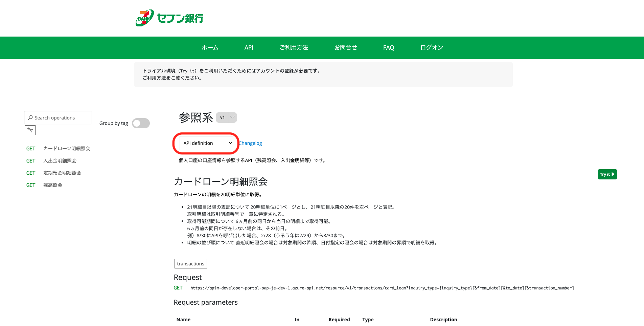Viewport: 644px width, 326px height.
Task: Toggle the Group by tag switch
Action: [141, 123]
